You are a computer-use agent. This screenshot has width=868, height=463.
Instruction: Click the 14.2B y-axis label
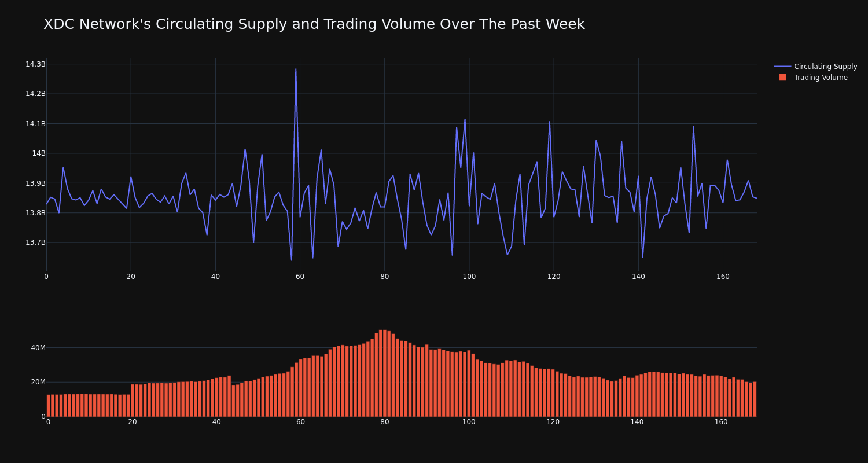[35, 94]
